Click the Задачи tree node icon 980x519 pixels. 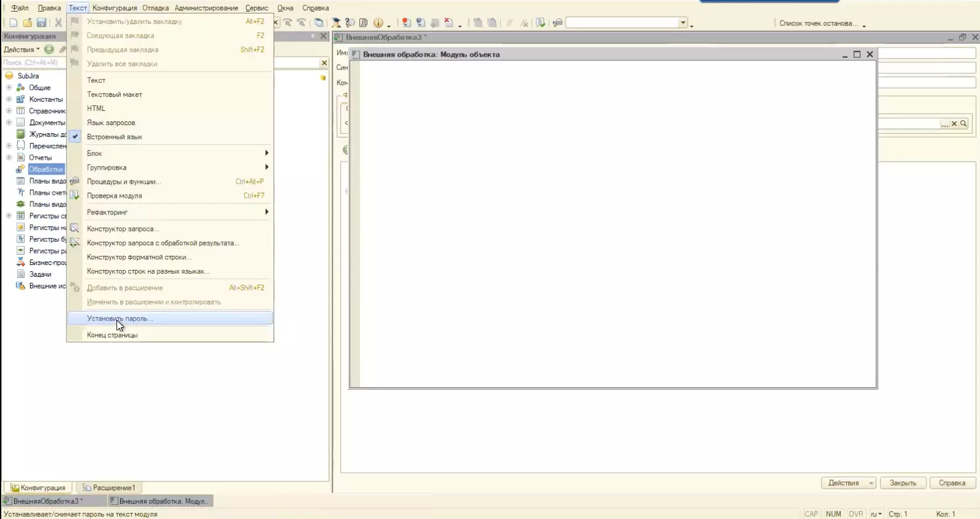point(20,274)
